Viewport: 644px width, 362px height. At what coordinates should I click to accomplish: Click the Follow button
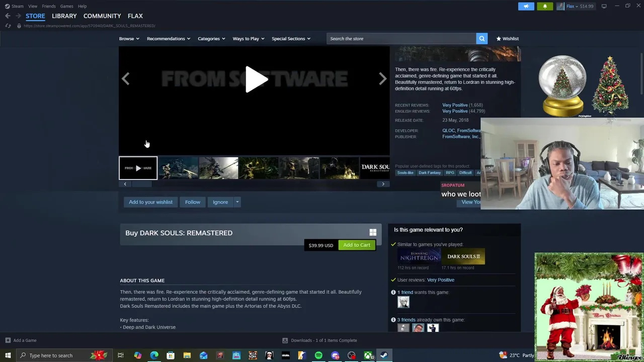coord(193,202)
